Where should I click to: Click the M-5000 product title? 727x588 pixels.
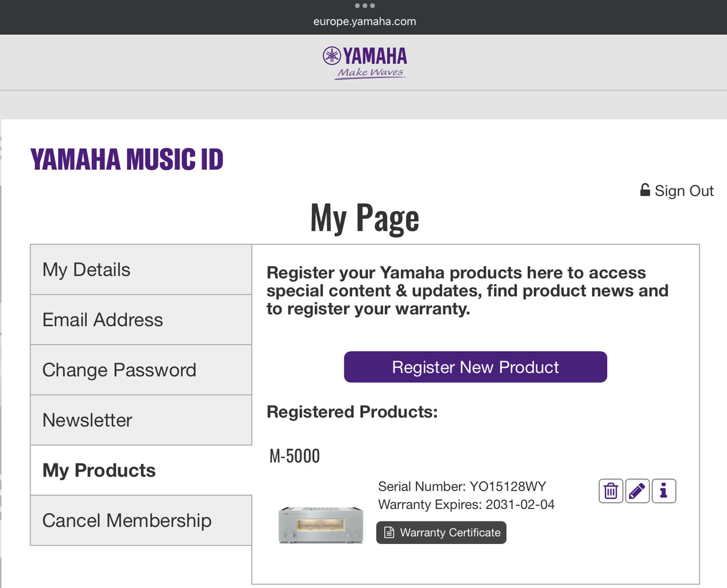click(295, 456)
